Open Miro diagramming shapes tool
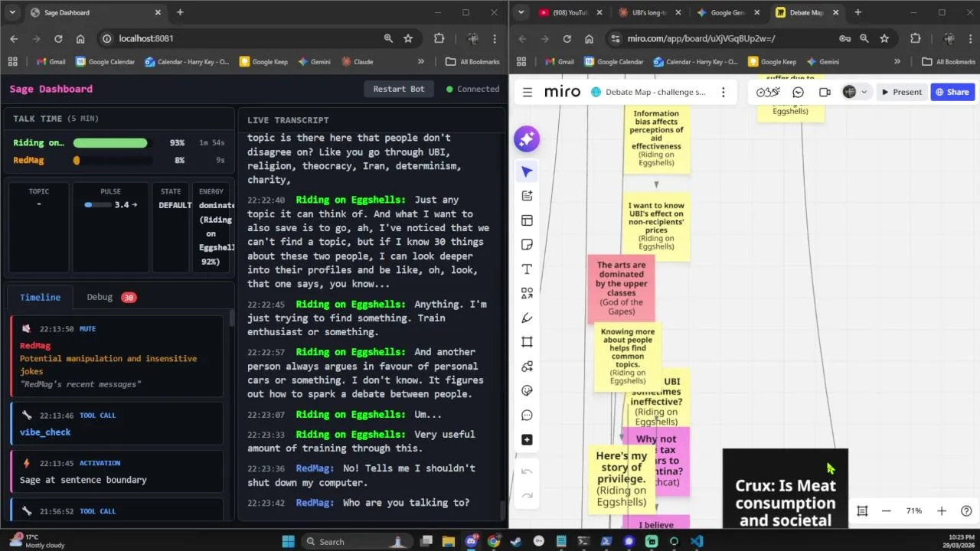The width and height of the screenshot is (980, 551). point(527,367)
